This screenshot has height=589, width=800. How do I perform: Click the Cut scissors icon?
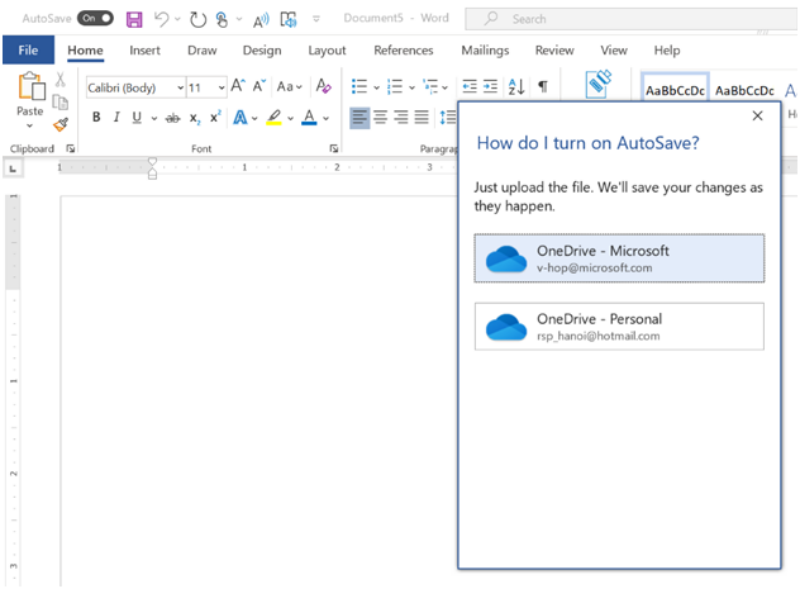pyautogui.click(x=60, y=80)
